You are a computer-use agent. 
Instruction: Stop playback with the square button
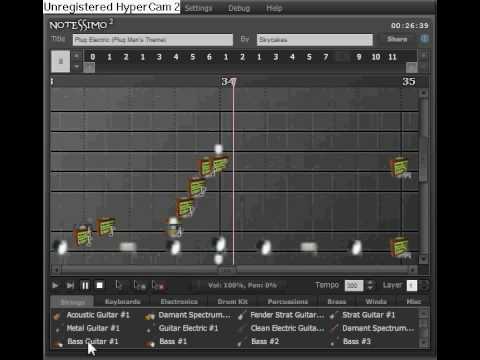pos(99,285)
